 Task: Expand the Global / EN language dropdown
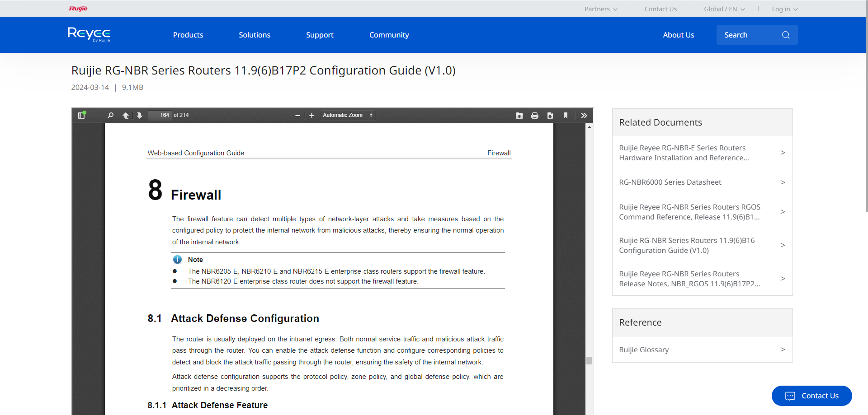click(724, 9)
